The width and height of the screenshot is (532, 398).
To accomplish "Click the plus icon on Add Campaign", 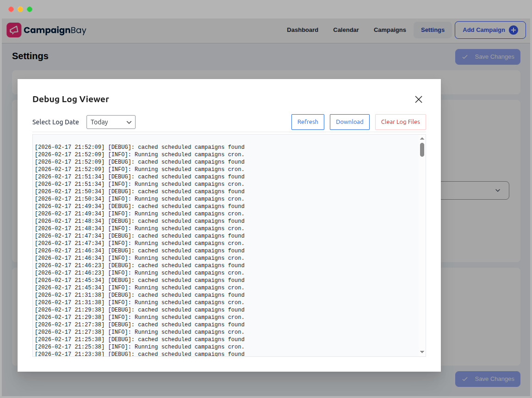I will click(x=514, y=30).
